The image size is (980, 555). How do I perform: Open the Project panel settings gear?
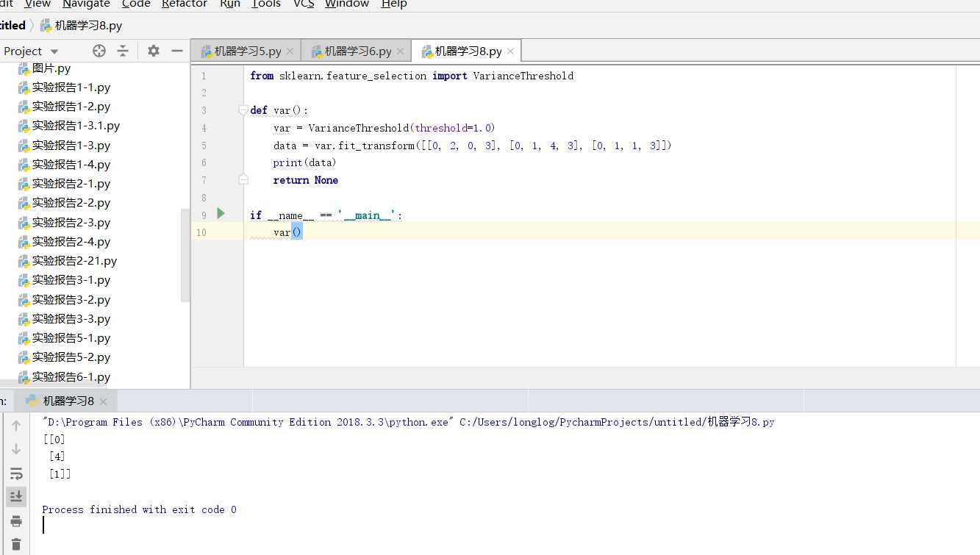coord(153,51)
